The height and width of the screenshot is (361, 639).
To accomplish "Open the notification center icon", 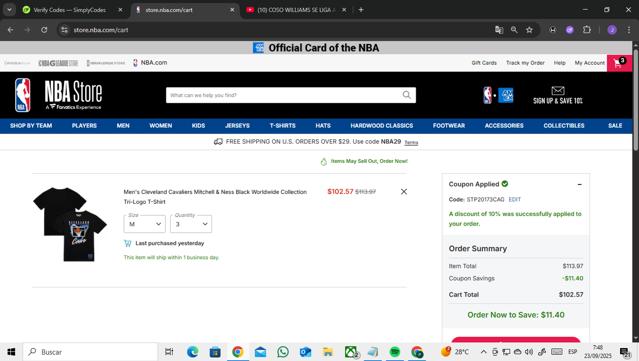I will click(625, 352).
